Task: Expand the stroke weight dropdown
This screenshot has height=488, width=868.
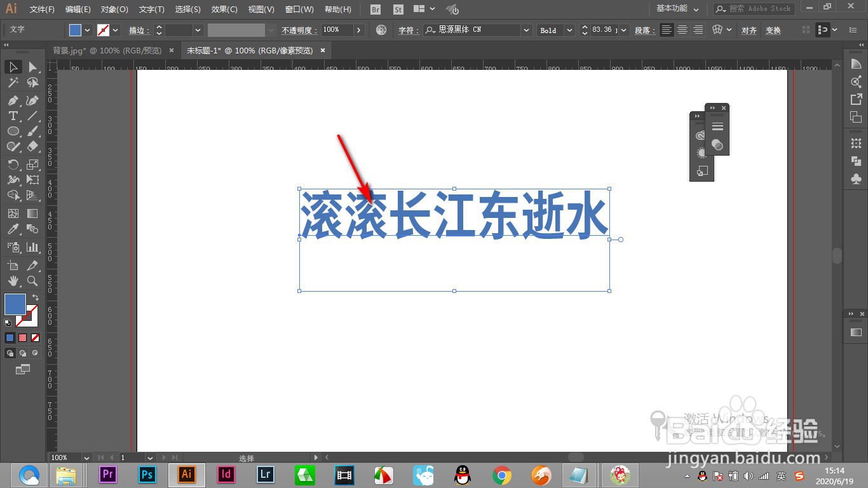Action: pyautogui.click(x=198, y=30)
